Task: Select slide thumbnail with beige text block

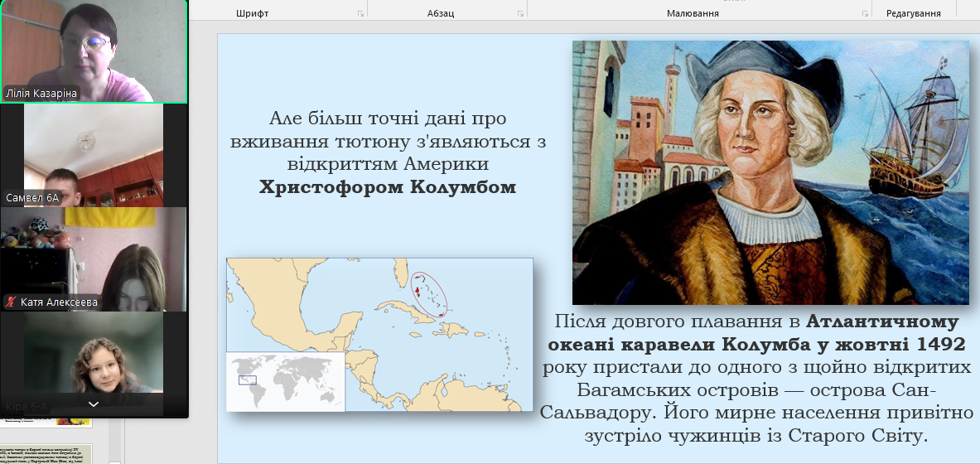Action: pyautogui.click(x=46, y=454)
